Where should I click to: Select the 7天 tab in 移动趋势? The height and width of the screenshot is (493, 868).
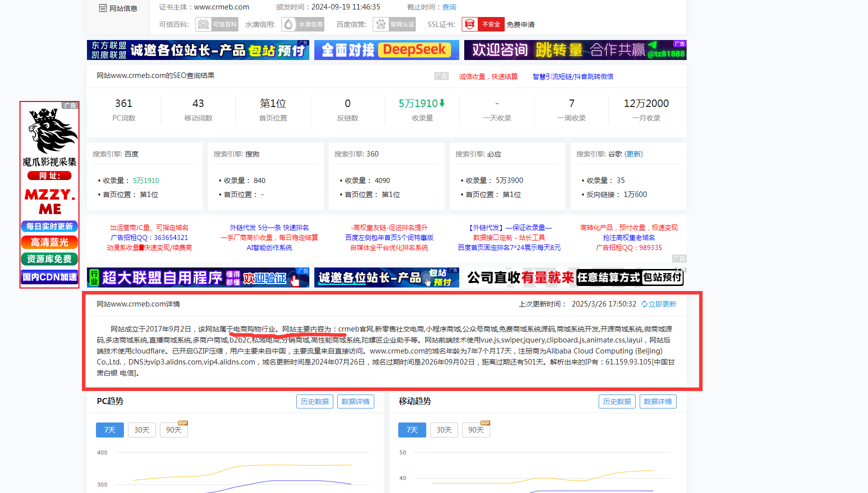click(412, 430)
